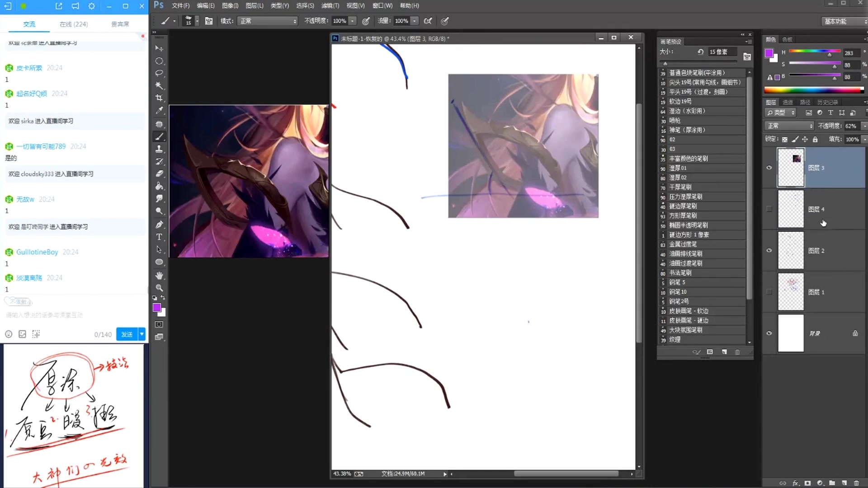Viewport: 868px width, 488px height.
Task: Select the Elliptical Marquee tool
Action: (159, 61)
